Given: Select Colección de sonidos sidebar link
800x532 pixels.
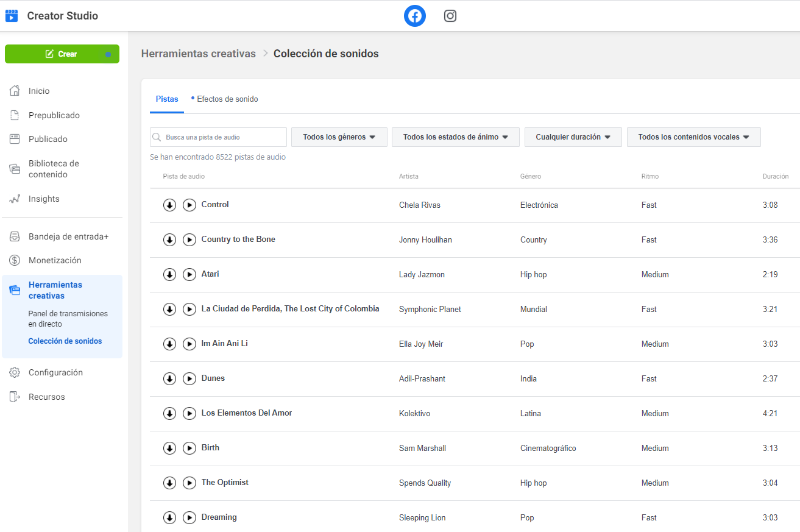Looking at the screenshot, I should [x=65, y=341].
